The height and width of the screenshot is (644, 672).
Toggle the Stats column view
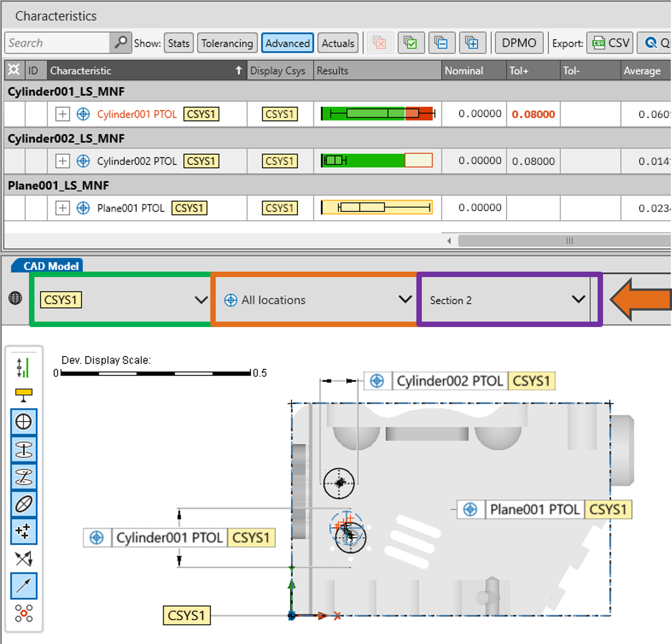(179, 43)
